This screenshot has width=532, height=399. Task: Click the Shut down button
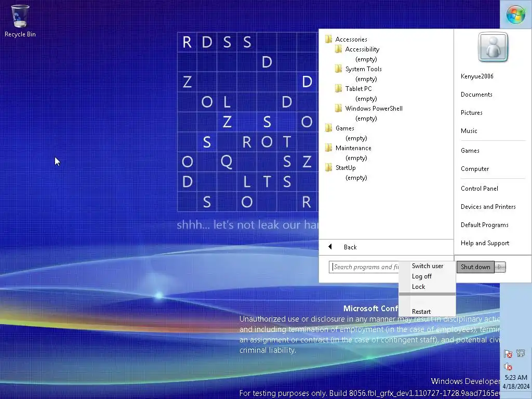coord(475,267)
